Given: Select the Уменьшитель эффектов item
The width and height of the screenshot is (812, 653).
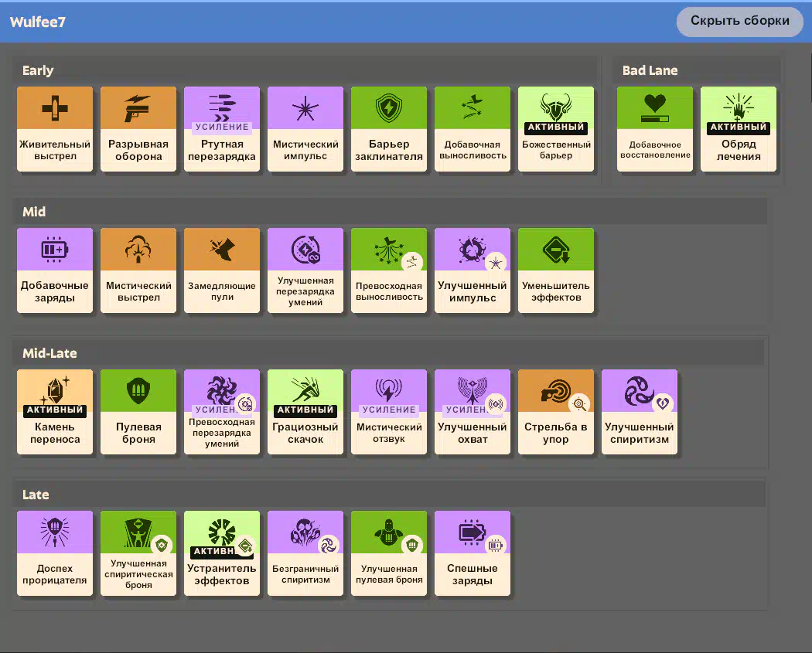Looking at the screenshot, I should pyautogui.click(x=556, y=270).
